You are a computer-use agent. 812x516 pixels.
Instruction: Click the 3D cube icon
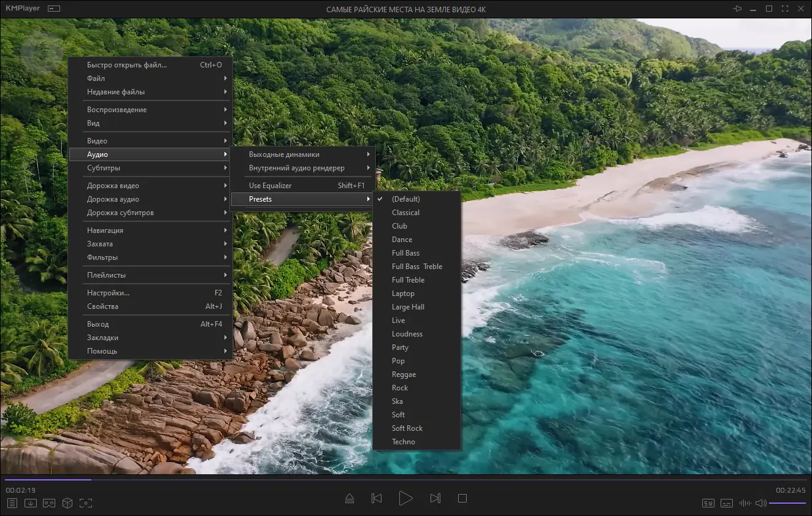(x=67, y=503)
